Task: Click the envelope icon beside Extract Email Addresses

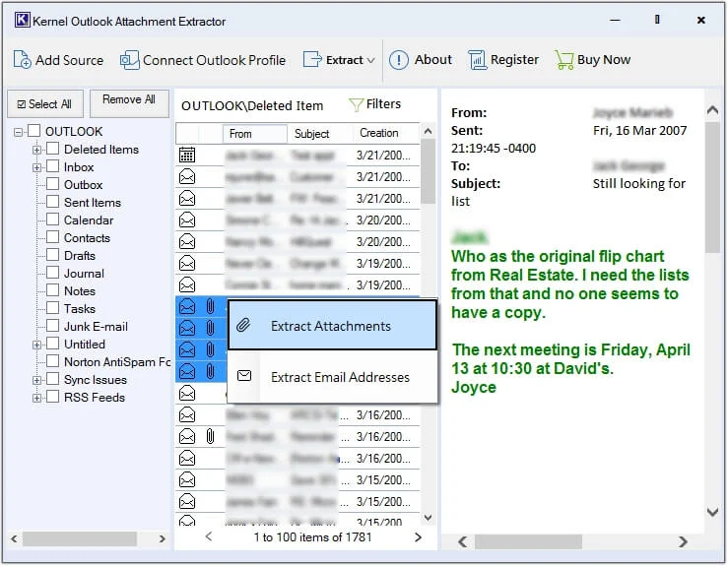Action: 244,375
